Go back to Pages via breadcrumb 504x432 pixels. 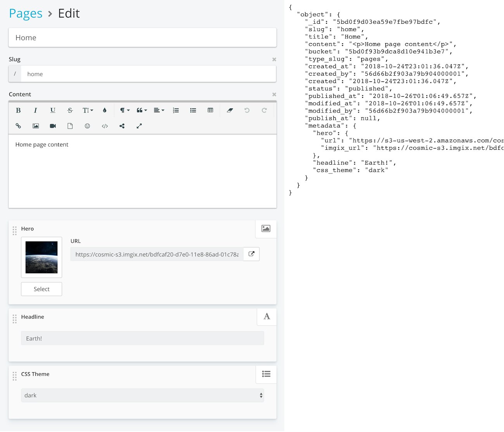pos(26,14)
